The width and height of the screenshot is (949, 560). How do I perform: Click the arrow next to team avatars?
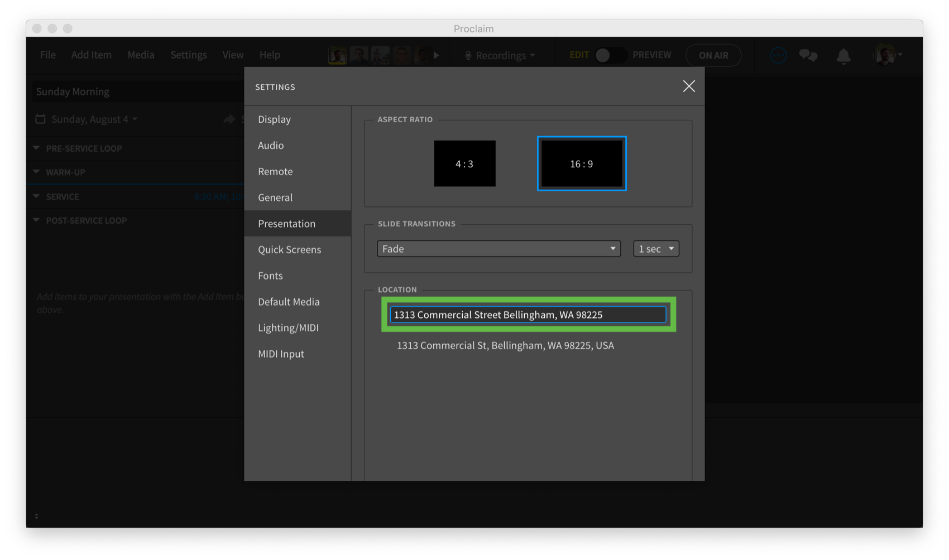pyautogui.click(x=437, y=55)
